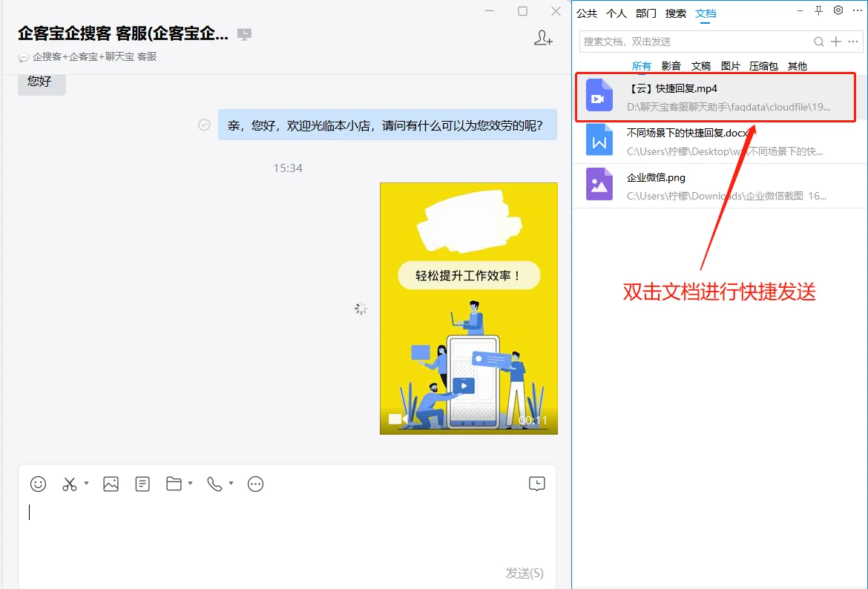Pin the side panel with the pin icon
868x589 pixels.
818,10
